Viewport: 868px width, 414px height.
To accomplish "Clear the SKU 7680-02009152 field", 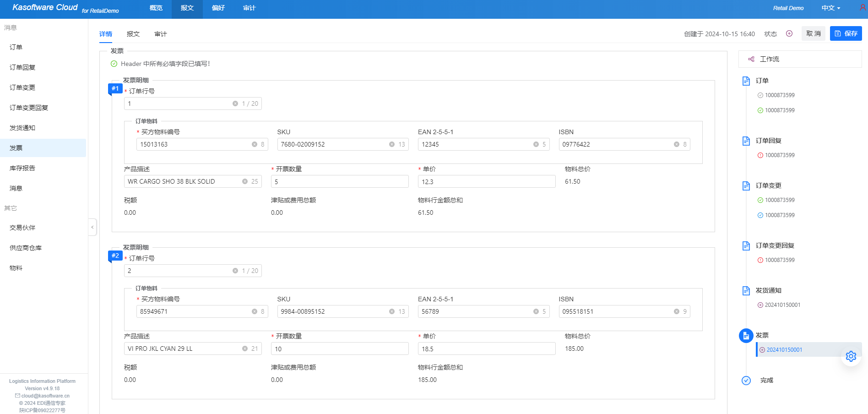I will point(392,144).
